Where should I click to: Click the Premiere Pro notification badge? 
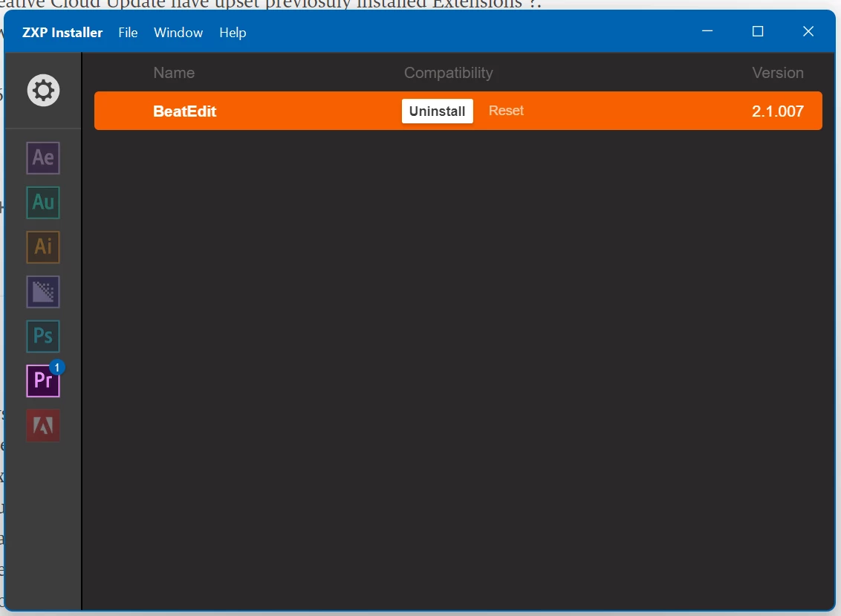pyautogui.click(x=57, y=368)
